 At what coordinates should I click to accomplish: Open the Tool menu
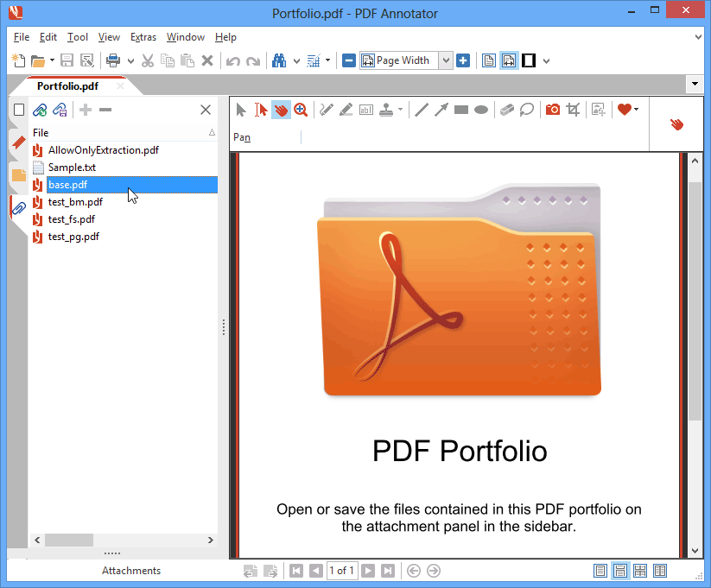(x=78, y=37)
